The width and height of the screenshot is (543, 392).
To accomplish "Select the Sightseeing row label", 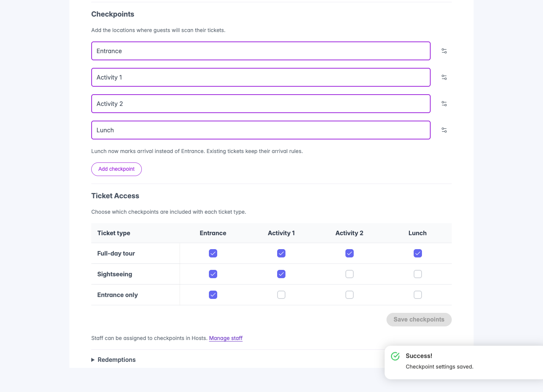I will (115, 274).
